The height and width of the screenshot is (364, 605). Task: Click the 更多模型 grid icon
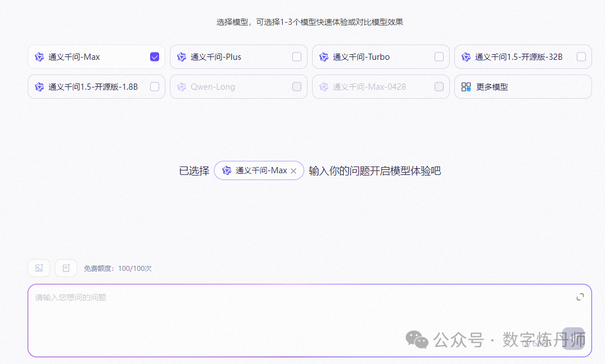tap(466, 87)
